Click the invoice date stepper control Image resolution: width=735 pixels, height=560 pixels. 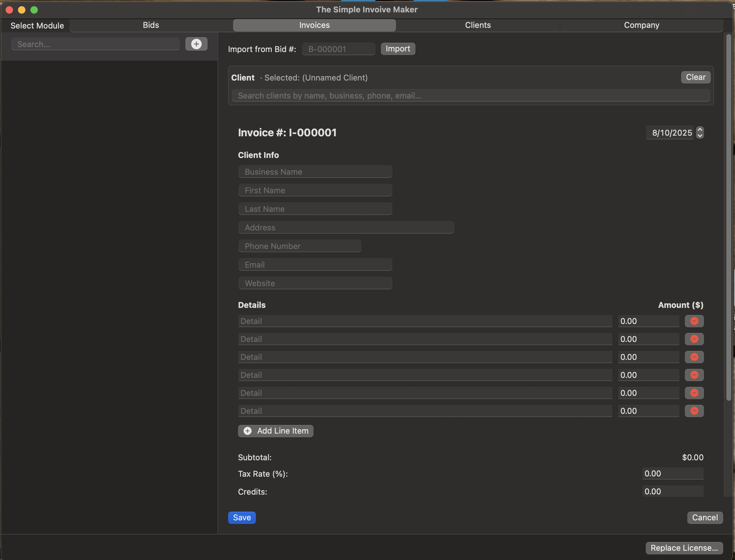coord(700,132)
